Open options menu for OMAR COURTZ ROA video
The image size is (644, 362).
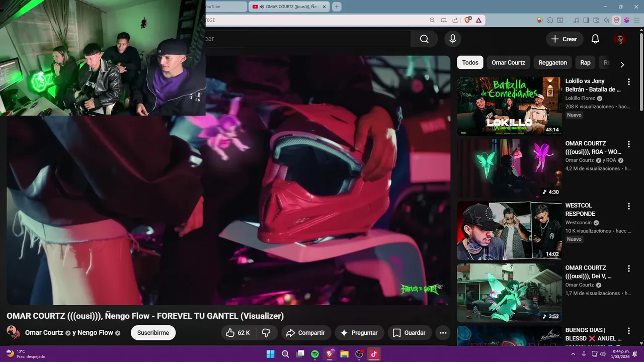click(x=628, y=144)
